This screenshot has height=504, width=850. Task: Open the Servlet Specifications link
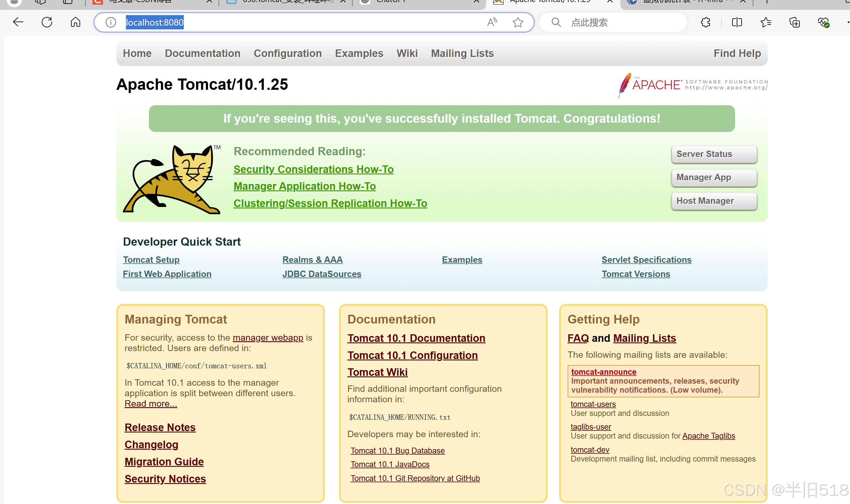click(x=646, y=260)
